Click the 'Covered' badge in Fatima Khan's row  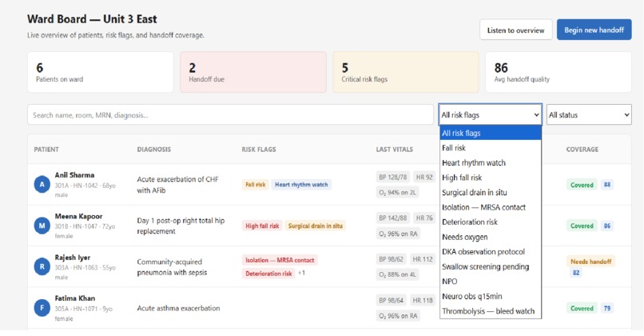582,308
